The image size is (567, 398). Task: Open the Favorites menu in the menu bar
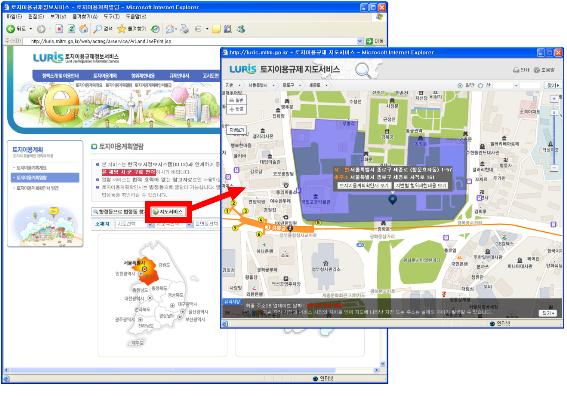coord(85,17)
